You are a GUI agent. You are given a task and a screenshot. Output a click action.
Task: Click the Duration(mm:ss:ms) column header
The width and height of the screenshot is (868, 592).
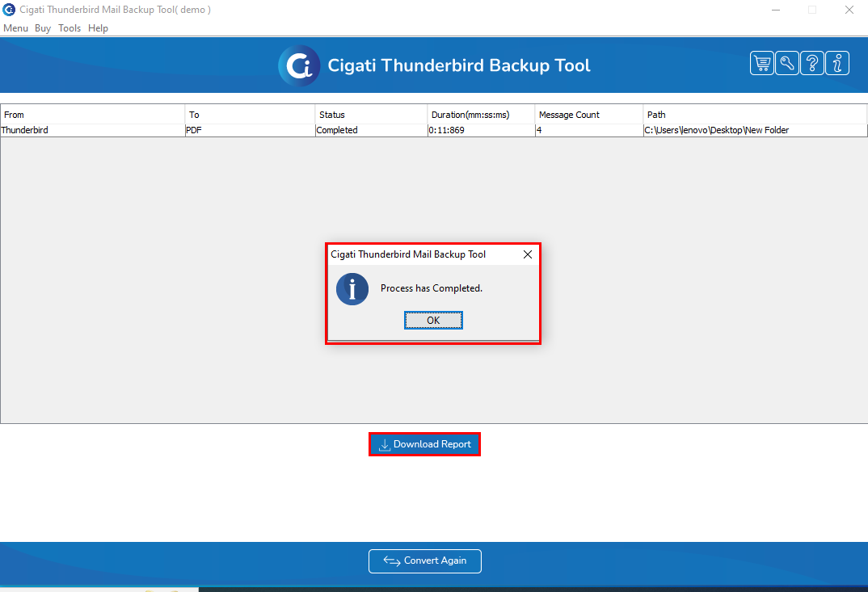click(x=481, y=115)
